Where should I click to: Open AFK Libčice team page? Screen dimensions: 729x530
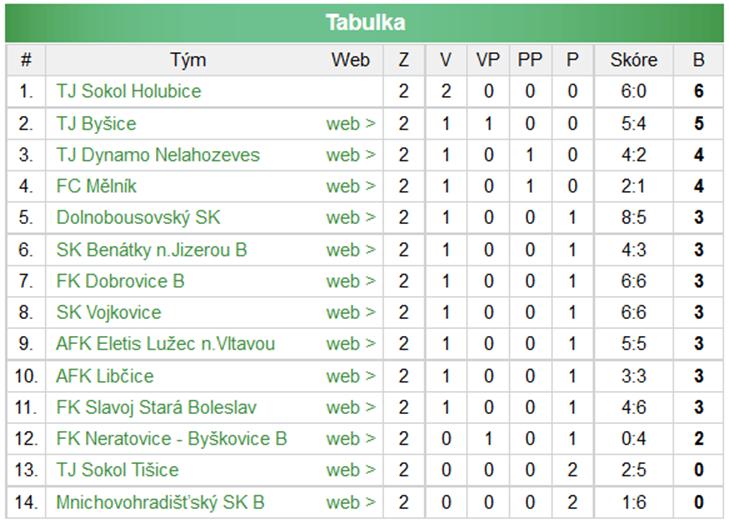click(105, 376)
